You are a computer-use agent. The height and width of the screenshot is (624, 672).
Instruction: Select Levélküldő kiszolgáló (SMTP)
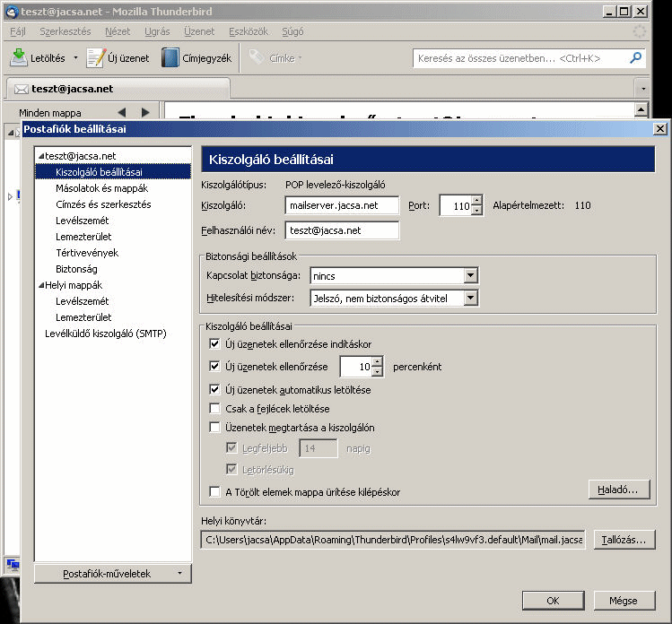pyautogui.click(x=106, y=334)
